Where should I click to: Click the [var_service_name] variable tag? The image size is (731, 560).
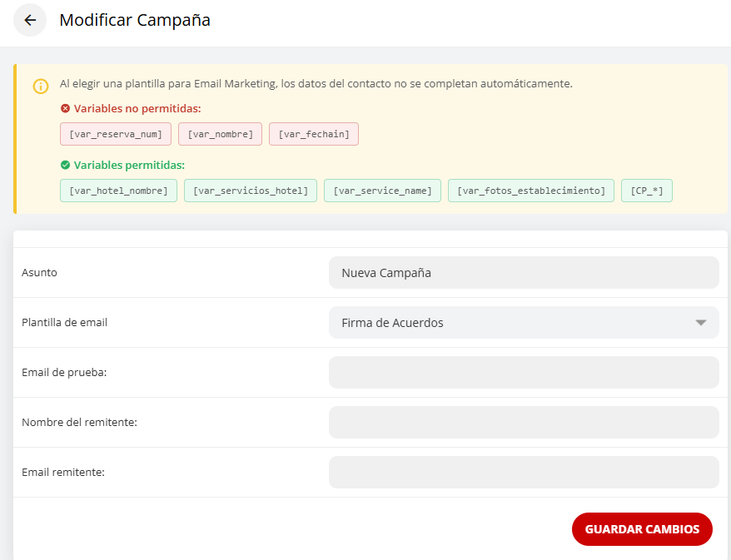[x=382, y=191]
